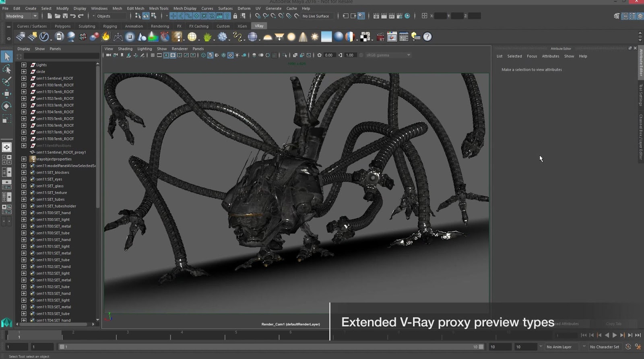Switch to the Polygons shelf tab
This screenshot has height=359, width=644.
(62, 26)
